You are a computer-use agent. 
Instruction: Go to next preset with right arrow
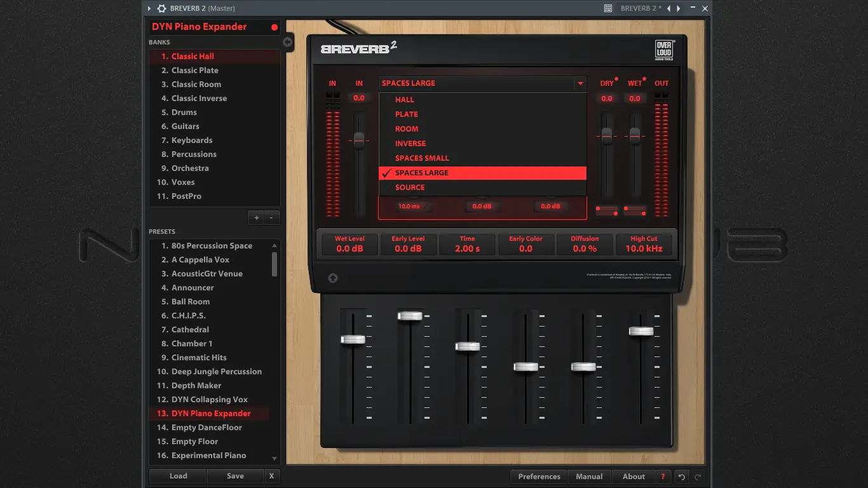[679, 8]
